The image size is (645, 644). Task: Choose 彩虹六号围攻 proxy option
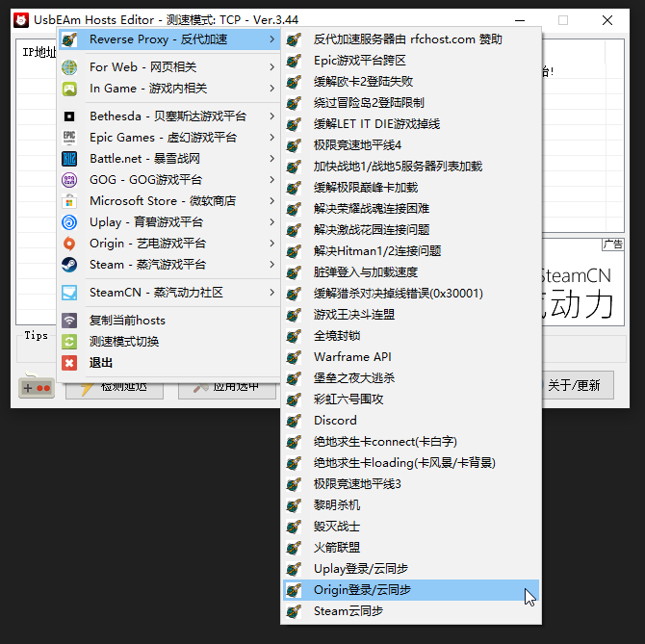click(411, 399)
